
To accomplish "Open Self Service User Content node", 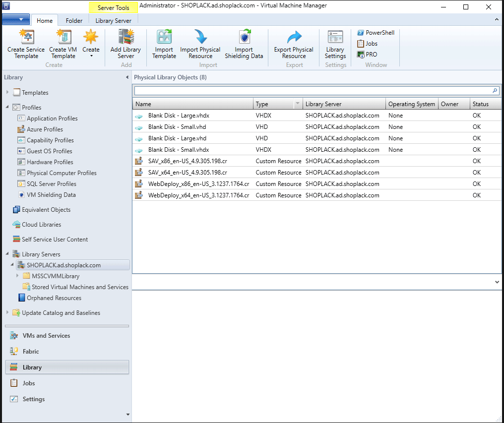I will tap(50, 239).
